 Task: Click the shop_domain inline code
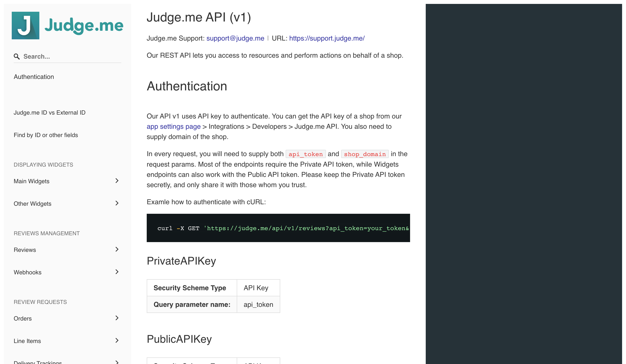coord(365,154)
